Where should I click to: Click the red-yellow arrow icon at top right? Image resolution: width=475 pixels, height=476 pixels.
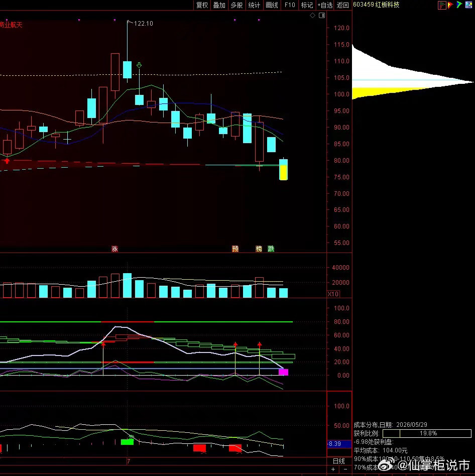[450, 5]
